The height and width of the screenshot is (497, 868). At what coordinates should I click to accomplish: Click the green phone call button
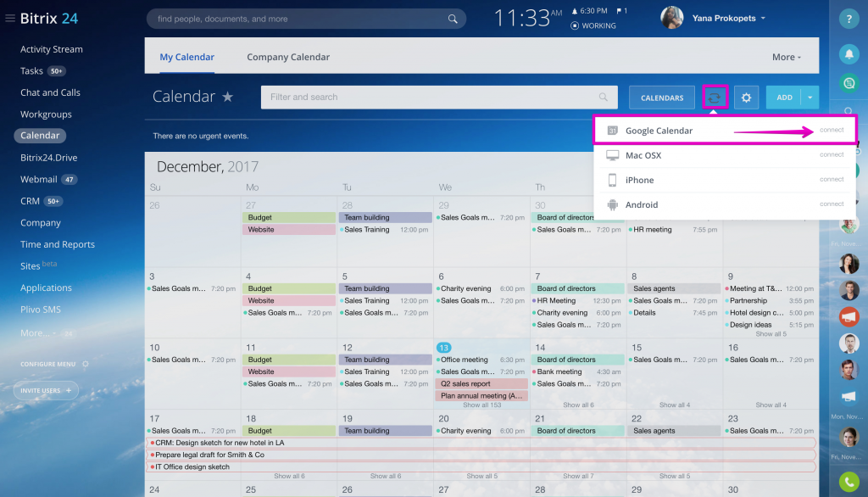849,482
